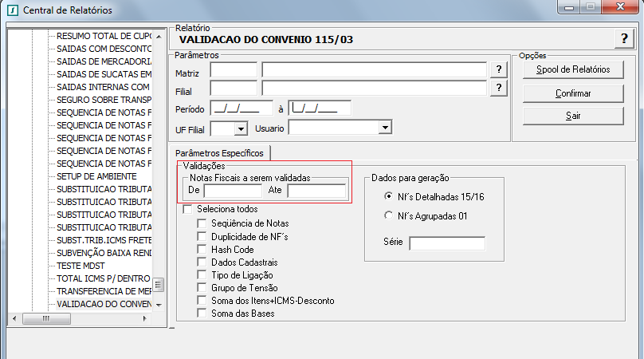Click the Sair button
Viewport: 644px width, 359px height.
(572, 116)
